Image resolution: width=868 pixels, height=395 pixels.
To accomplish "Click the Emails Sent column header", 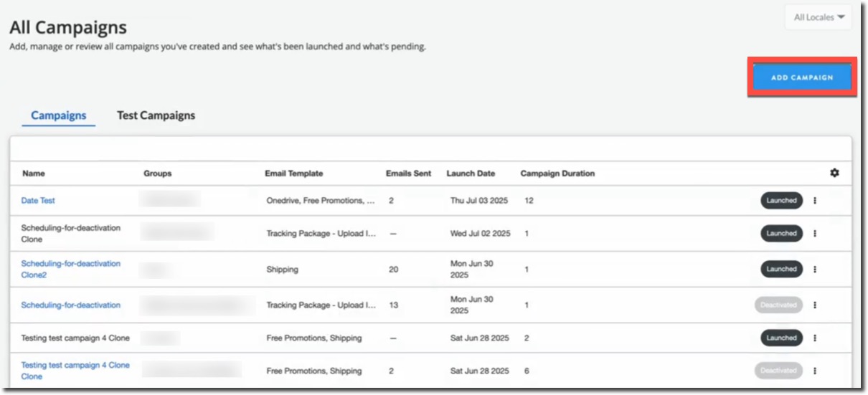I will [x=408, y=173].
